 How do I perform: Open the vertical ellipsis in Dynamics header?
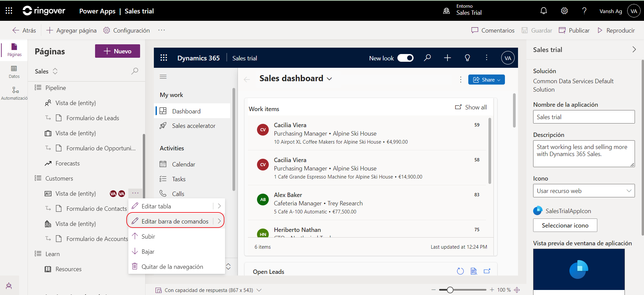(486, 58)
